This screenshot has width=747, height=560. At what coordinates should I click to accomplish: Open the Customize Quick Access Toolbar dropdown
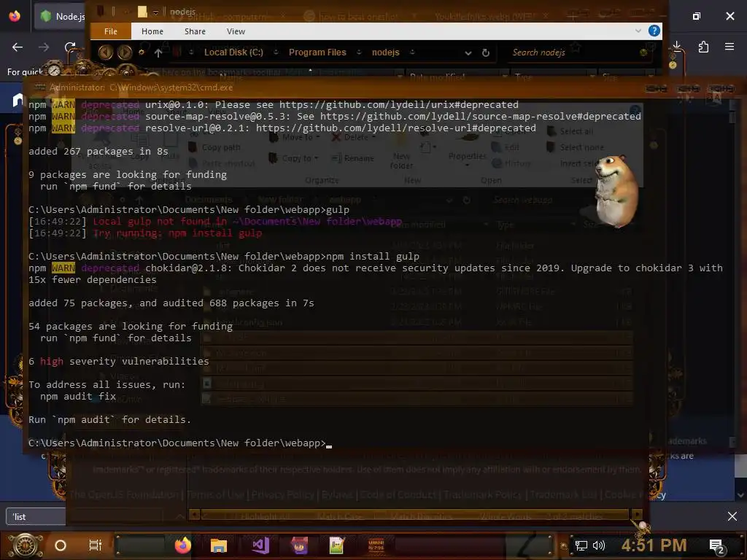(x=155, y=12)
